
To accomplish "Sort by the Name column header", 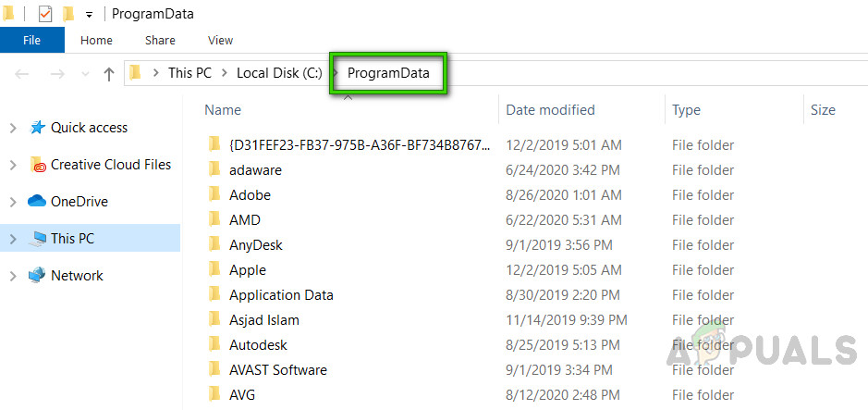I will coord(223,110).
